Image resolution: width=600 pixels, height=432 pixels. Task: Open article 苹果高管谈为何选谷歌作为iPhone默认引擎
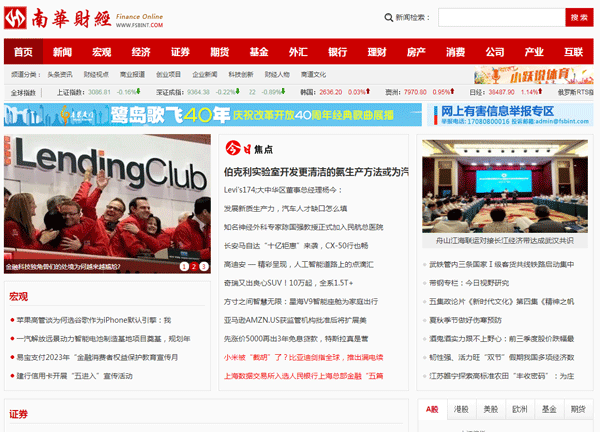94,320
